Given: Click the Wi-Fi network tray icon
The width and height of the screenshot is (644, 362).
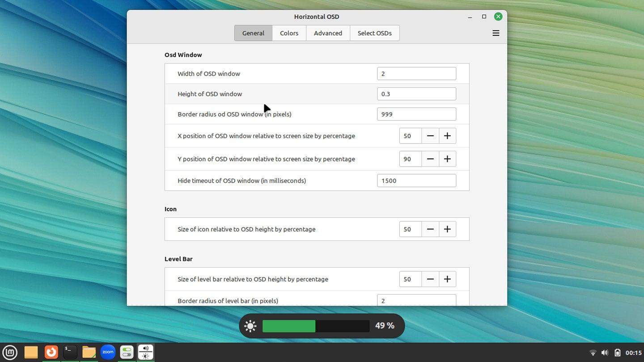Looking at the screenshot, I should point(593,353).
